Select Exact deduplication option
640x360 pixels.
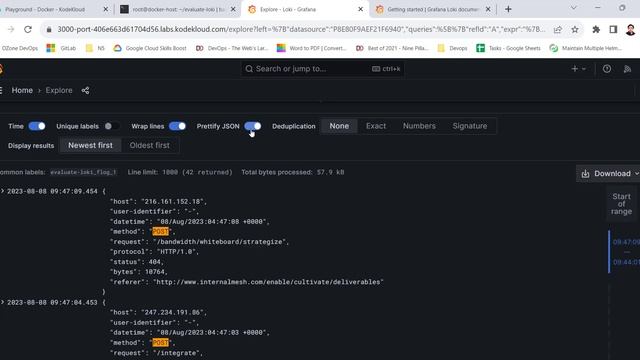click(x=376, y=126)
